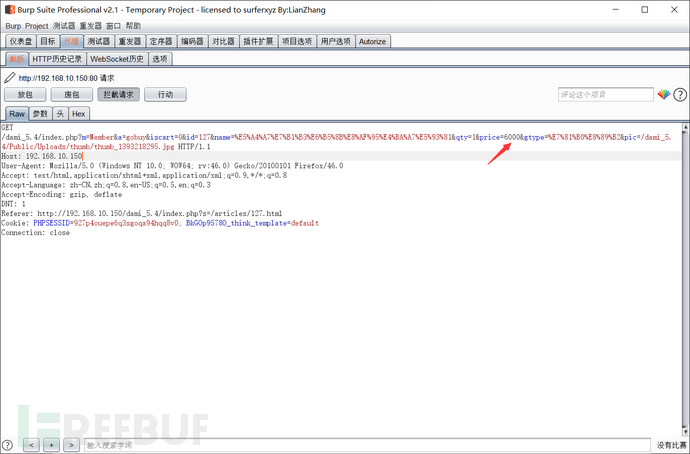Image resolution: width=690 pixels, height=454 pixels.
Task: Open the colorful highlight picker icon
Action: [664, 94]
